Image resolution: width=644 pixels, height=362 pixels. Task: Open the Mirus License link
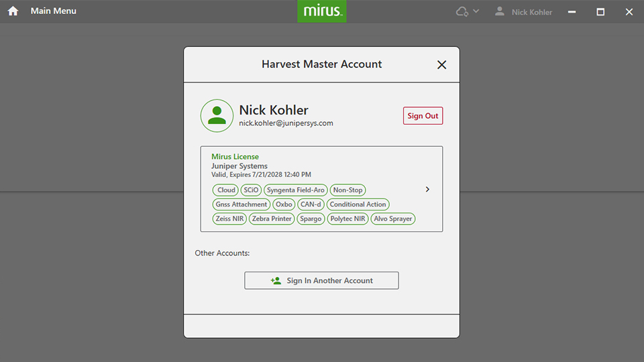point(235,156)
